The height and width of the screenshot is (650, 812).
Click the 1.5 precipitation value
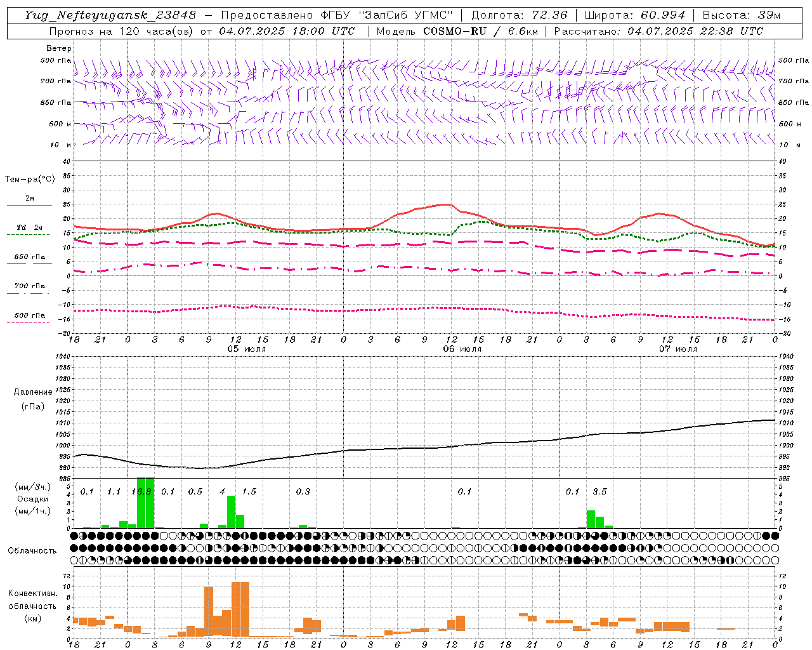(x=249, y=491)
